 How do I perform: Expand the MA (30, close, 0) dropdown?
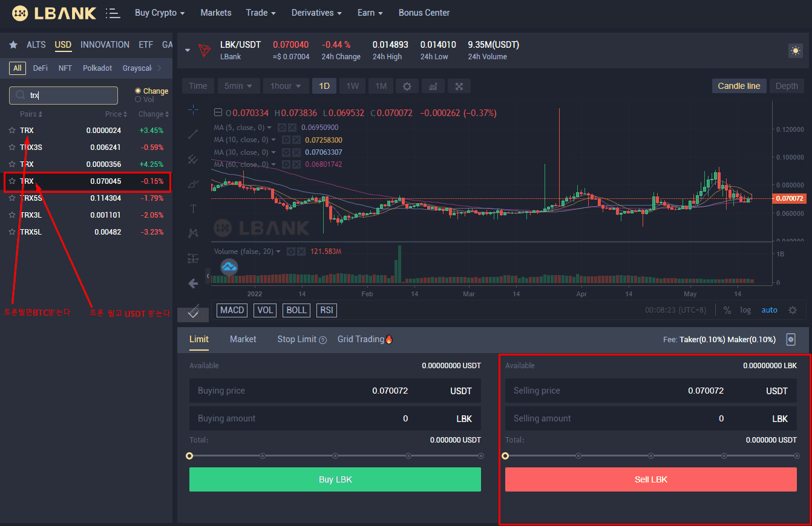click(273, 152)
